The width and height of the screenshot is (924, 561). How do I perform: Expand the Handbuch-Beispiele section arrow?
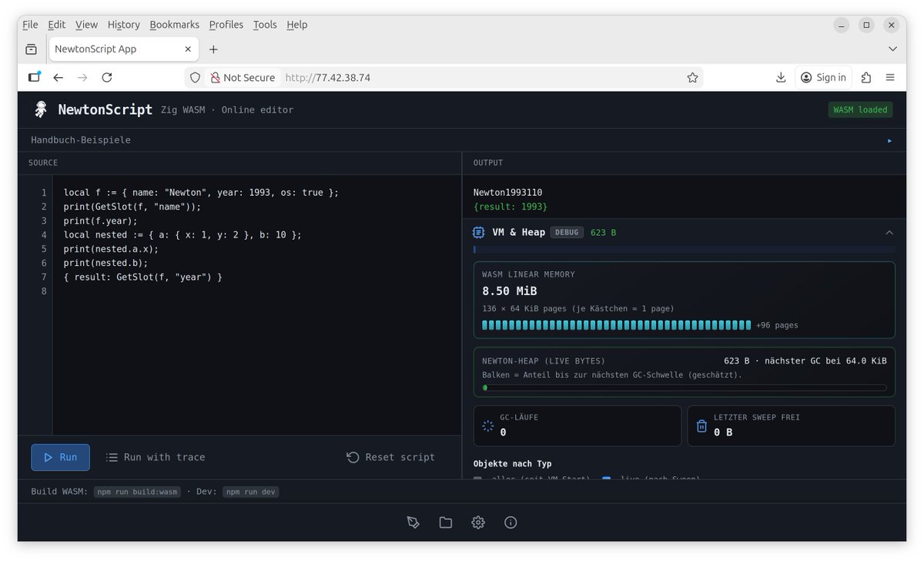(x=890, y=140)
